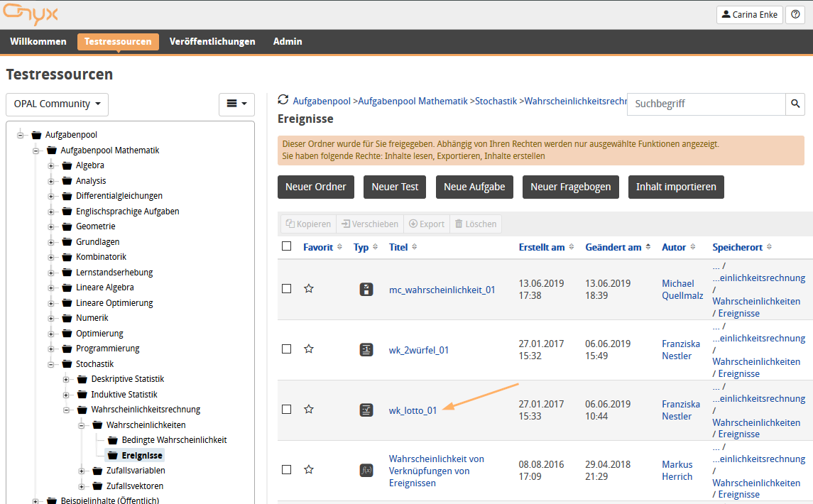Viewport: 813px width, 504px height.
Task: Click the type icon of wk_2würfel_01
Action: [366, 349]
